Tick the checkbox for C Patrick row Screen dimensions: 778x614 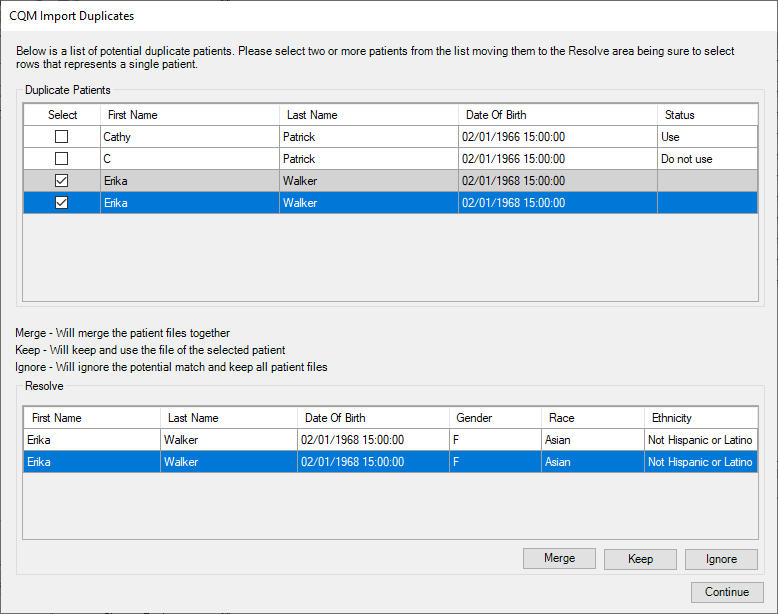point(62,158)
